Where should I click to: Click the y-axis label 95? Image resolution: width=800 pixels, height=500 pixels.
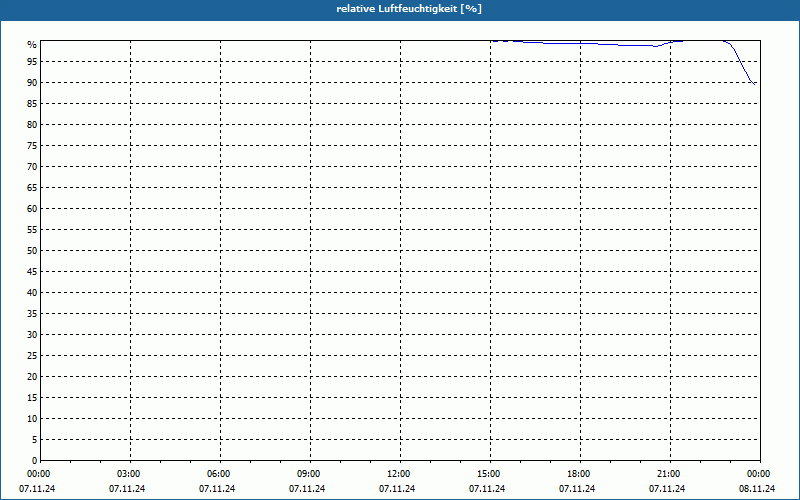(32, 62)
